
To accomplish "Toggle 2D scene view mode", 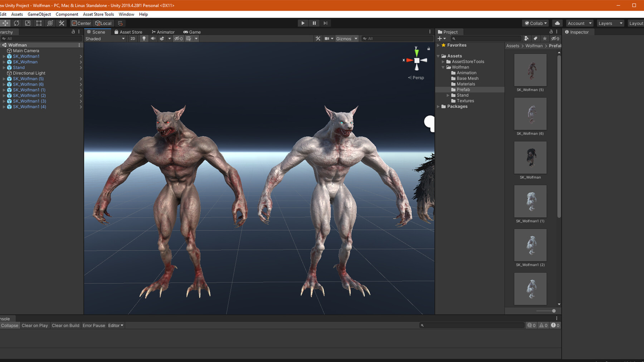I will click(x=133, y=39).
